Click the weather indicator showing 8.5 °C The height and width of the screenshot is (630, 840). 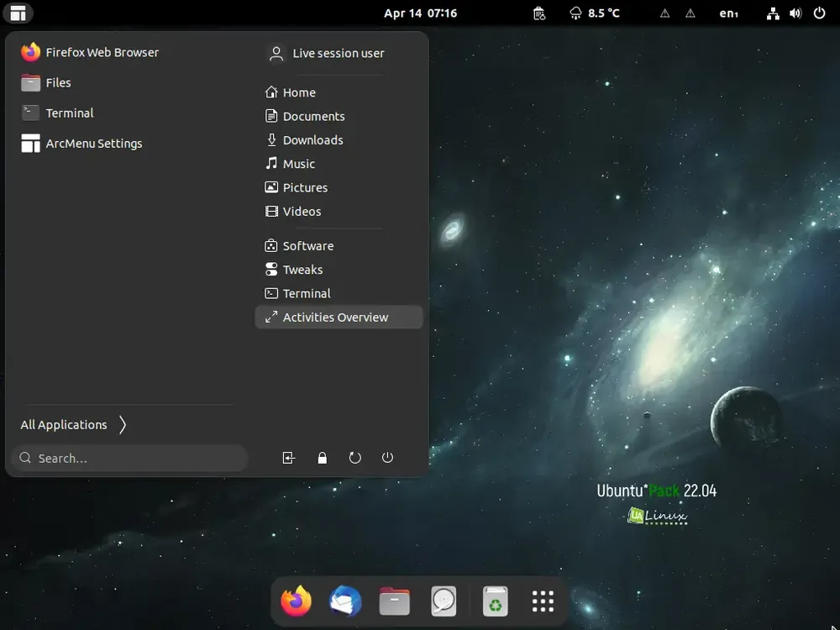click(594, 13)
